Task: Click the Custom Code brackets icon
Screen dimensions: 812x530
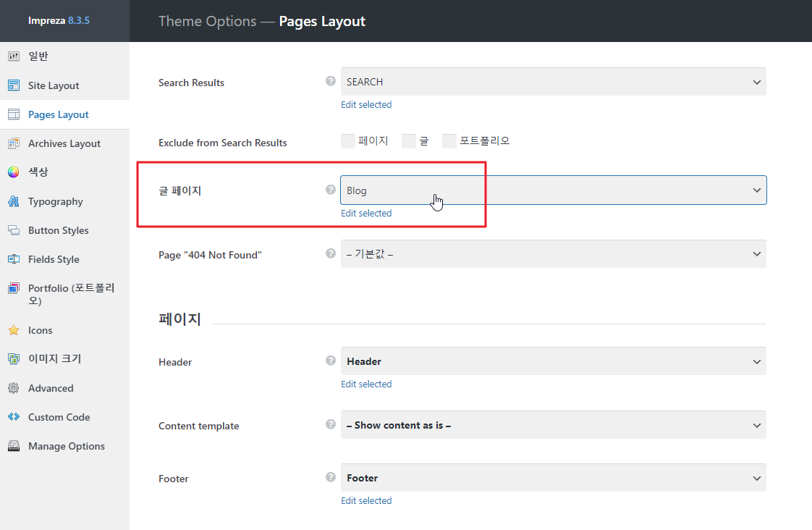Action: click(14, 417)
